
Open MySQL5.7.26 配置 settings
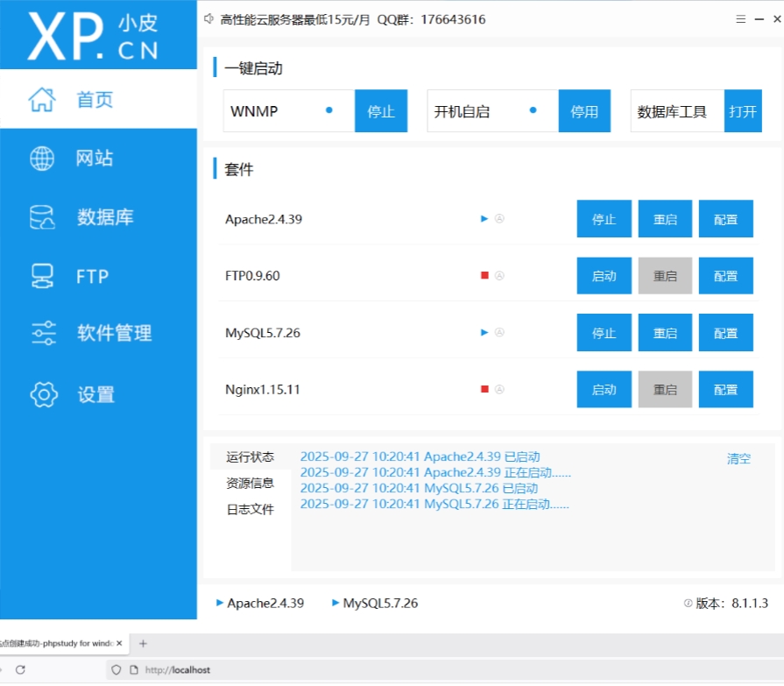tap(726, 333)
